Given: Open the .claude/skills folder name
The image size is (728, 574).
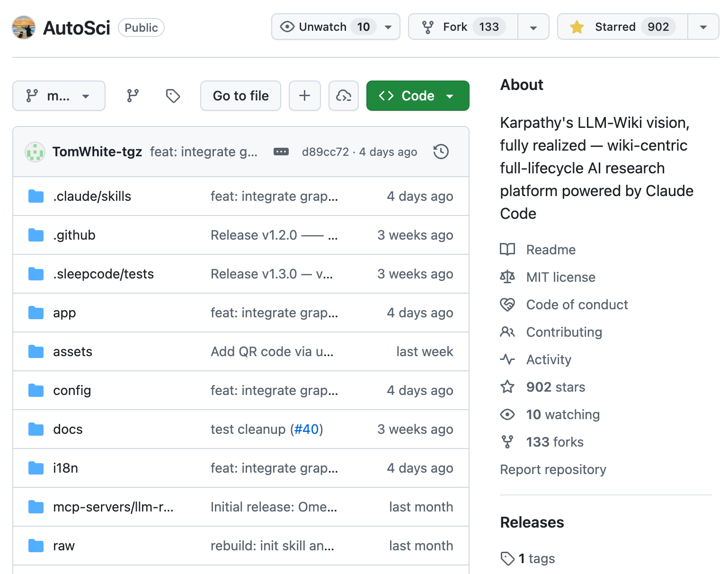Looking at the screenshot, I should tap(92, 196).
